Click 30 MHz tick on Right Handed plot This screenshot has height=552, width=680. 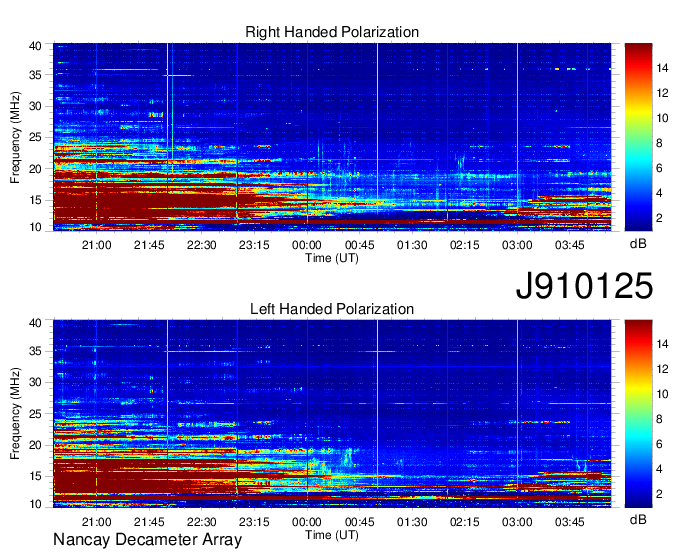(36, 106)
